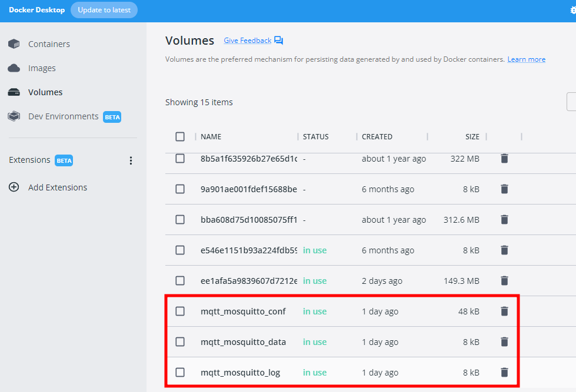Open Add Extensions in the sidebar
Viewport: 576px width, 392px height.
[x=58, y=187]
